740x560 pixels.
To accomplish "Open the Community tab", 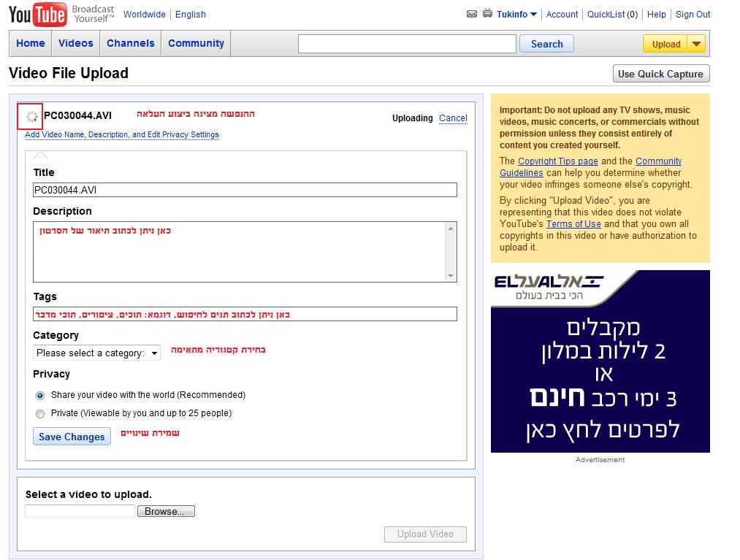I will pyautogui.click(x=196, y=43).
